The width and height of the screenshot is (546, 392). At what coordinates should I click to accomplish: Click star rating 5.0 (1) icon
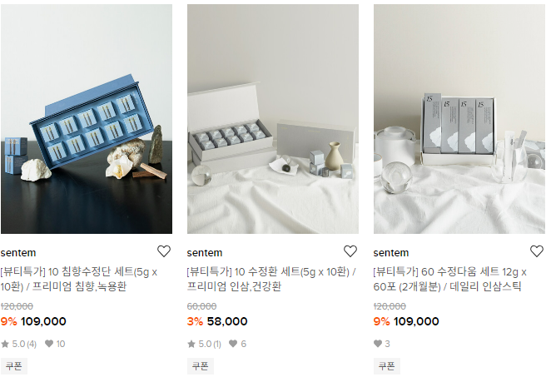coord(192,344)
